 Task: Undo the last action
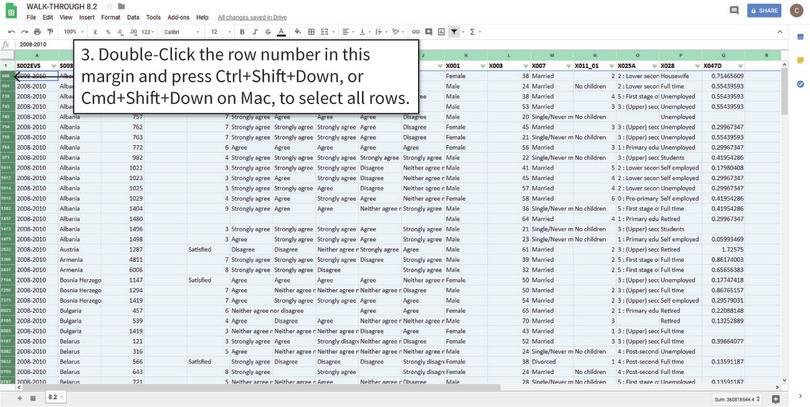[11, 32]
